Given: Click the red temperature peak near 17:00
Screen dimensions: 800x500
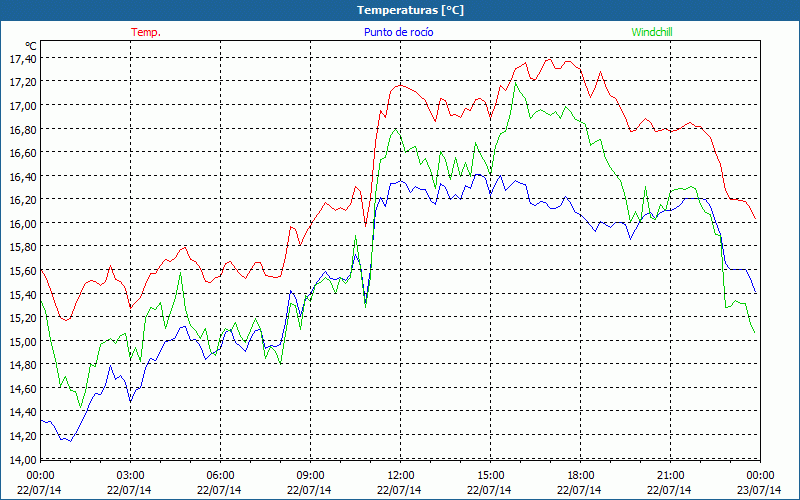Looking at the screenshot, I should pyautogui.click(x=549, y=59).
